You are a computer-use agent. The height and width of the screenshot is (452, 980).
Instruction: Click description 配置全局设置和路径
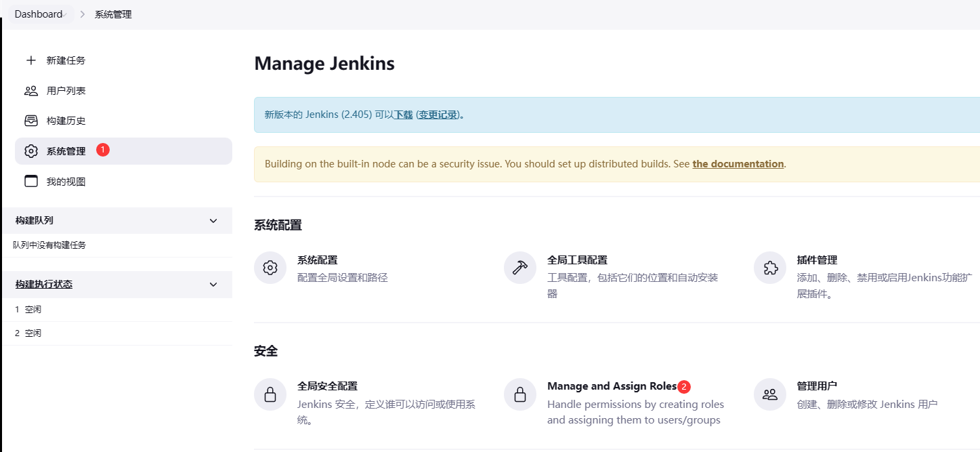coord(343,278)
